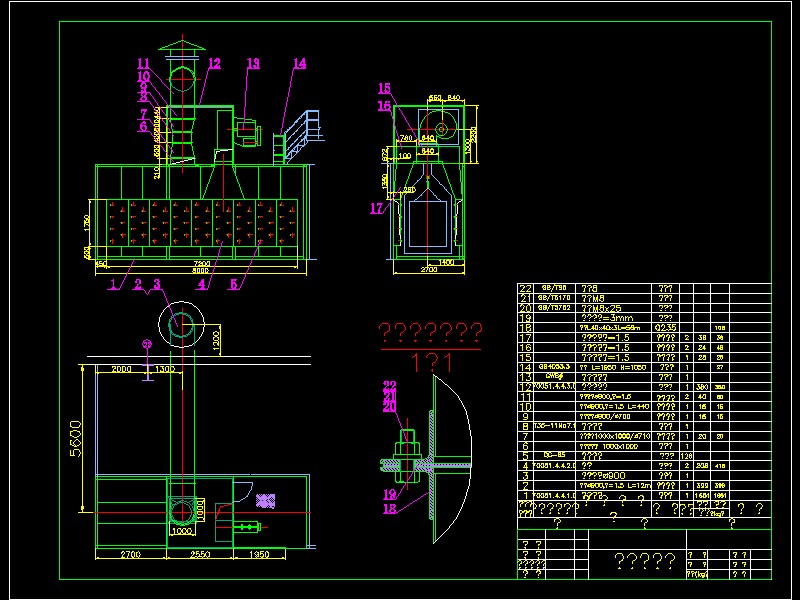Select the 2550 dimension at the bottom
Screen dimensions: 800x600
coord(199,554)
